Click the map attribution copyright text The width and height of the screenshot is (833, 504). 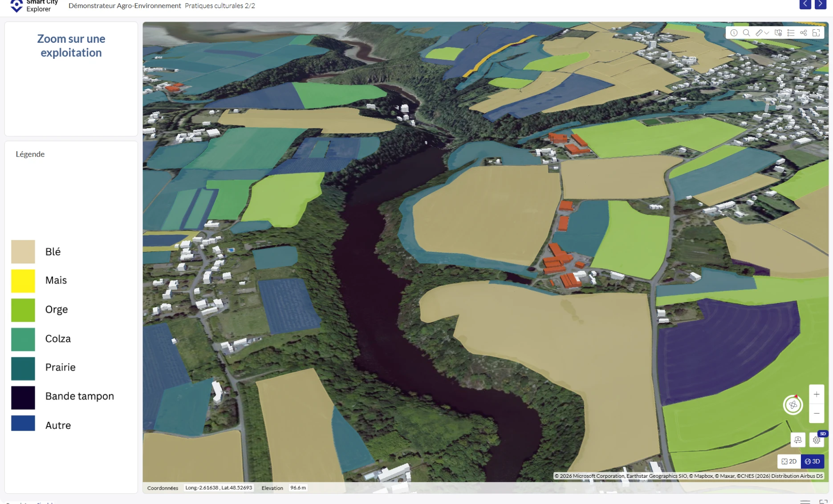[688, 476]
